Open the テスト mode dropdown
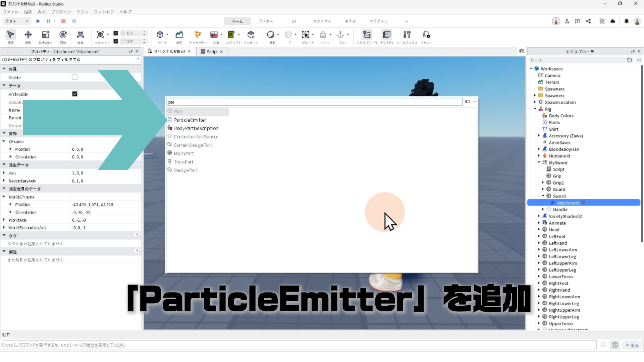Viewport: 644px width, 362px height. point(17,21)
